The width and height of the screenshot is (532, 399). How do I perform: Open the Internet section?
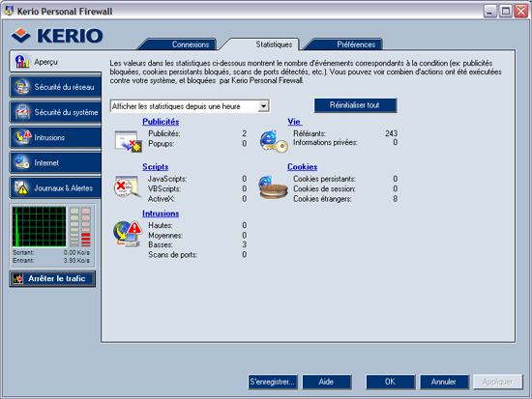tap(55, 162)
